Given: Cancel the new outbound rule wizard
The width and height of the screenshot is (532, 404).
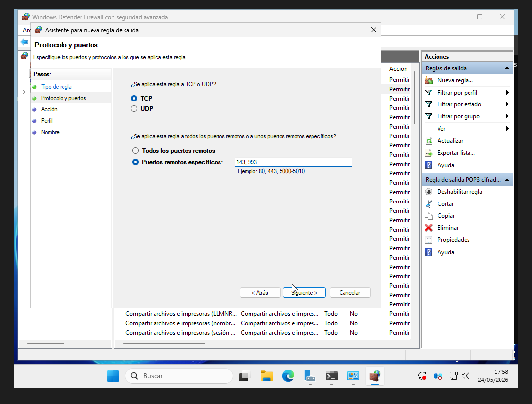Looking at the screenshot, I should (350, 293).
